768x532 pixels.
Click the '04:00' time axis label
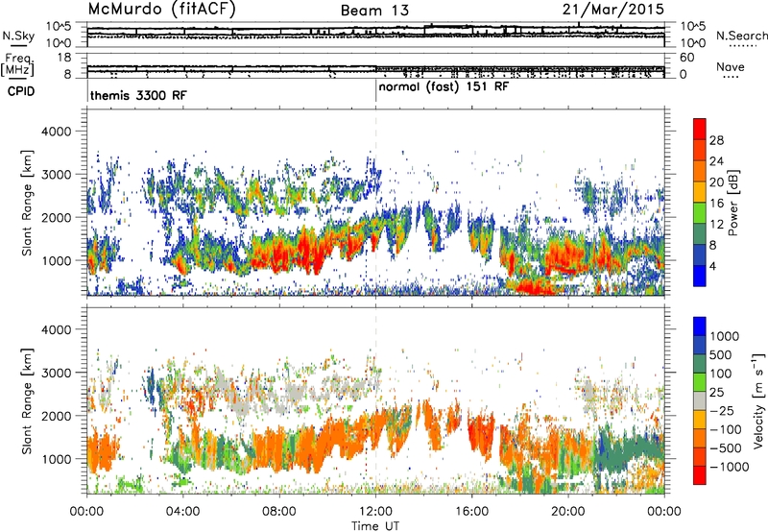(183, 512)
